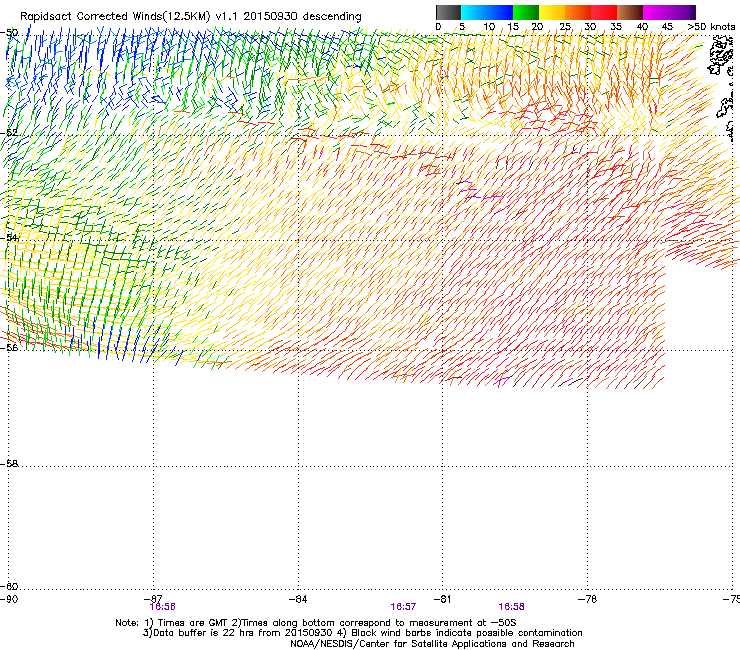The width and height of the screenshot is (740, 650).
Task: Click the '-54' latitude axis label
Action: click(x=9, y=237)
